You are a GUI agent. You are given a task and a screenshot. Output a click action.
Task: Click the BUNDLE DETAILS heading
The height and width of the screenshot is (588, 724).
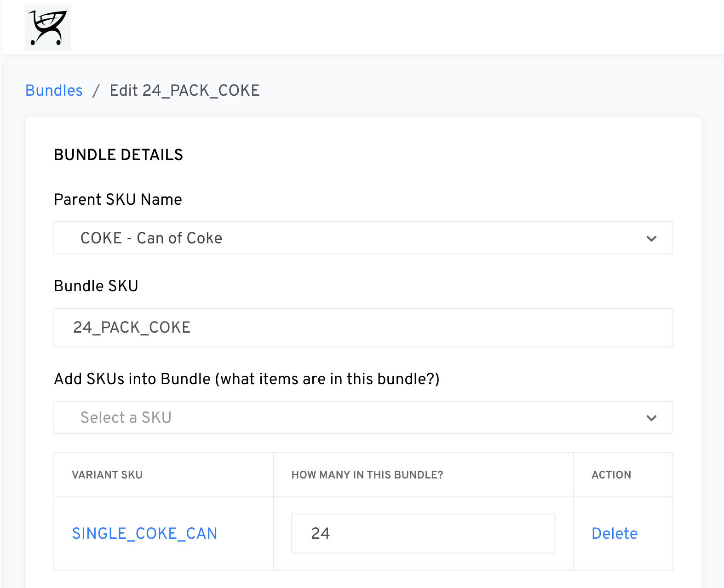[118, 155]
